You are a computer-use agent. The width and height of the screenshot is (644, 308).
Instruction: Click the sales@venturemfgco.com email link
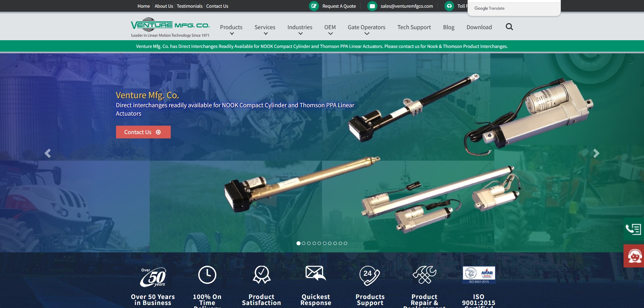407,6
